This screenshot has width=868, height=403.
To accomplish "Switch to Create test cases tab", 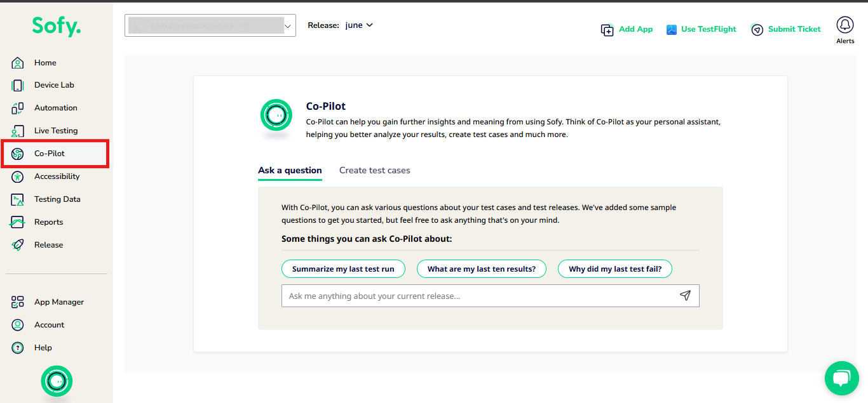I will pos(375,170).
